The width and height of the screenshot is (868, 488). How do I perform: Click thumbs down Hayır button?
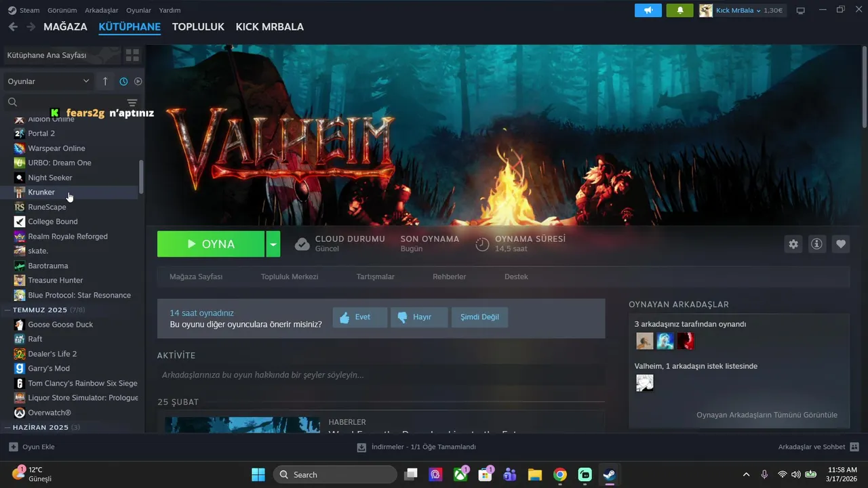tap(419, 317)
